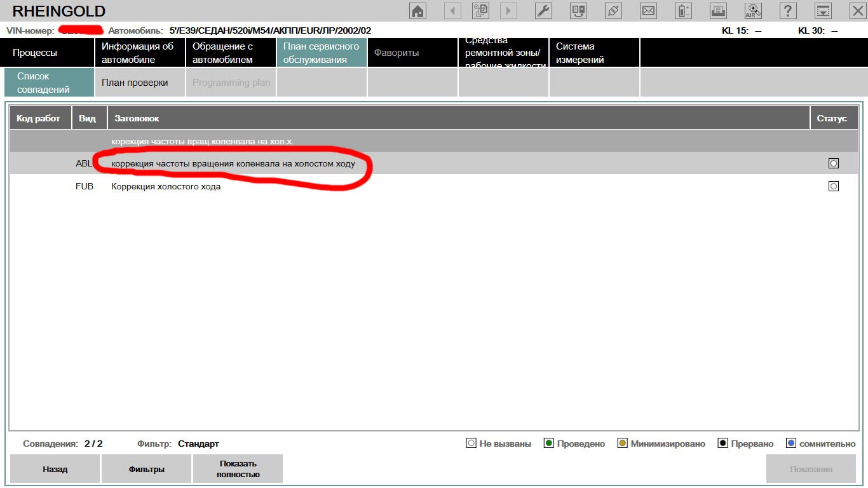
Task: Click the blue сомнительно legend marker
Action: (791, 444)
